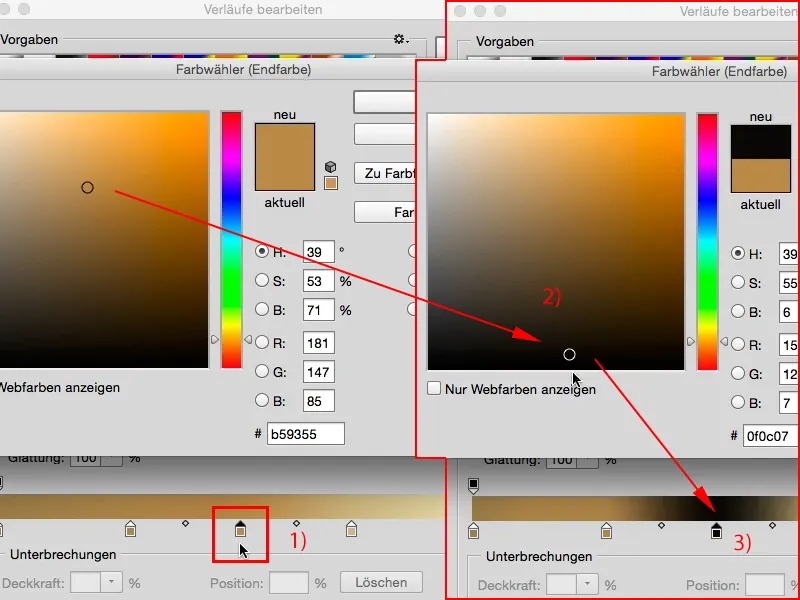The height and width of the screenshot is (600, 800).
Task: Select the leftmost color stop in right gradient
Action: tap(473, 531)
